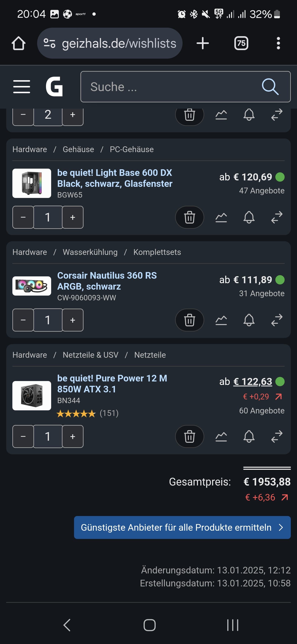Open the Geizhals hamburger menu

click(22, 87)
